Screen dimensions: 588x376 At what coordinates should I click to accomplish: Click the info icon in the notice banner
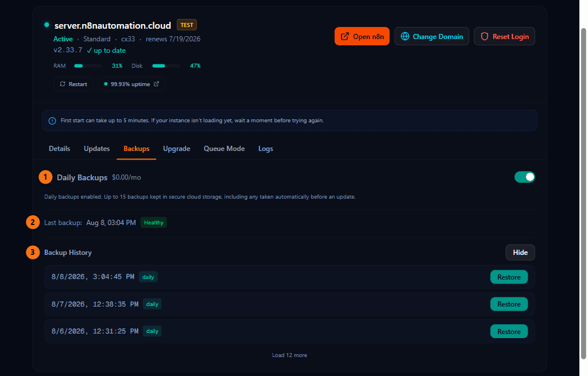pos(52,121)
